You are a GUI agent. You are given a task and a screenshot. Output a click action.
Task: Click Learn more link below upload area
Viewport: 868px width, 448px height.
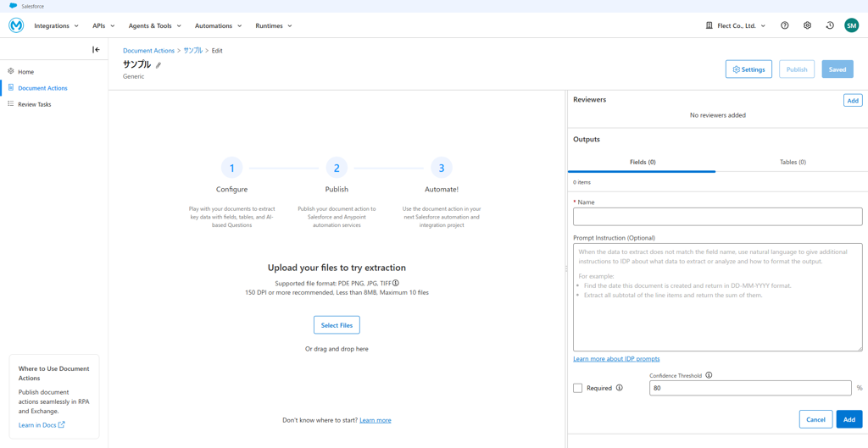[376, 420]
